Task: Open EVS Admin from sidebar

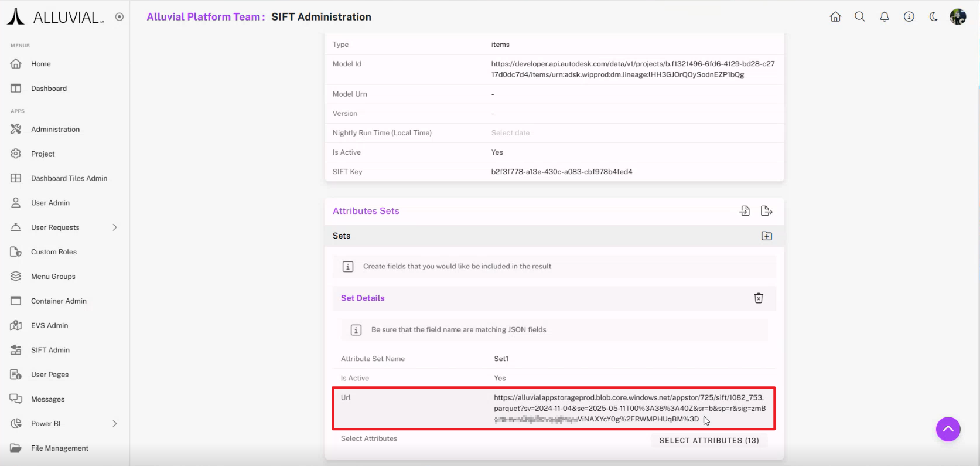Action: point(49,325)
